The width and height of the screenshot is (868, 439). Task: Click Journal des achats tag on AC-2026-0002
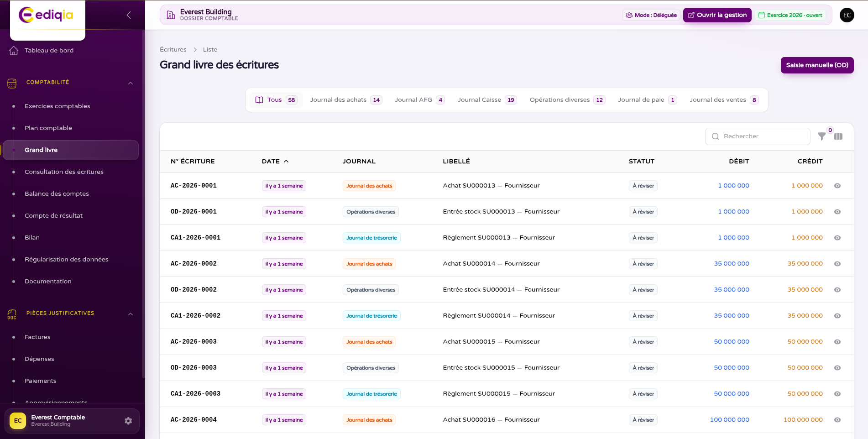tap(369, 264)
